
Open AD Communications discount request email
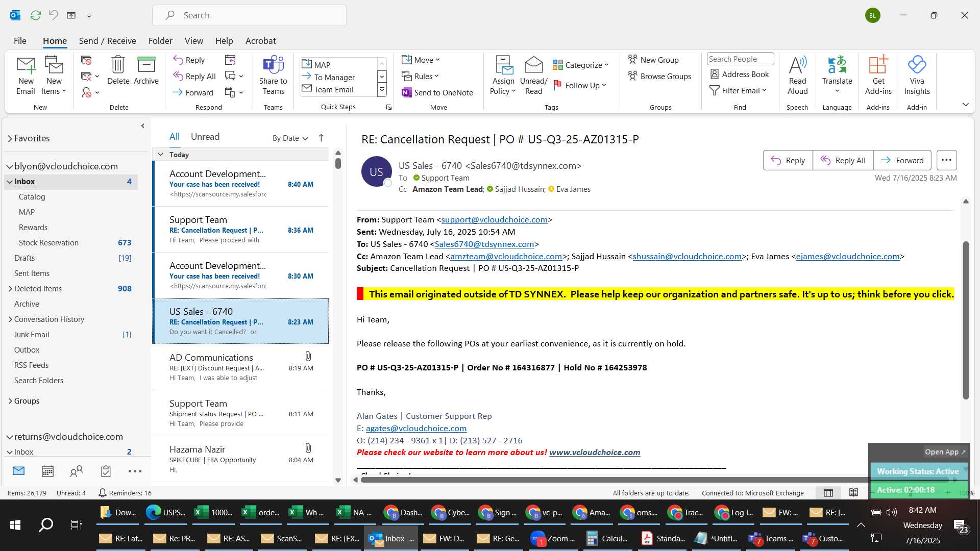(x=241, y=367)
